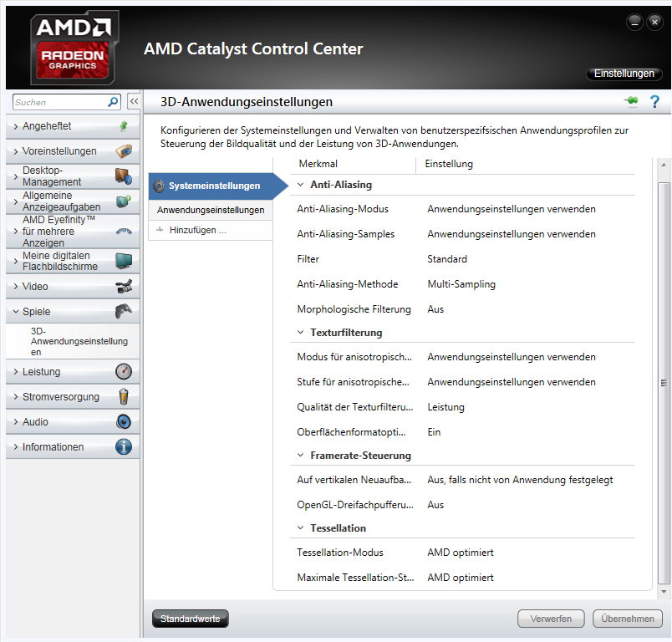The image size is (672, 642).
Task: Click the Spiele gamepad icon
Action: click(124, 311)
